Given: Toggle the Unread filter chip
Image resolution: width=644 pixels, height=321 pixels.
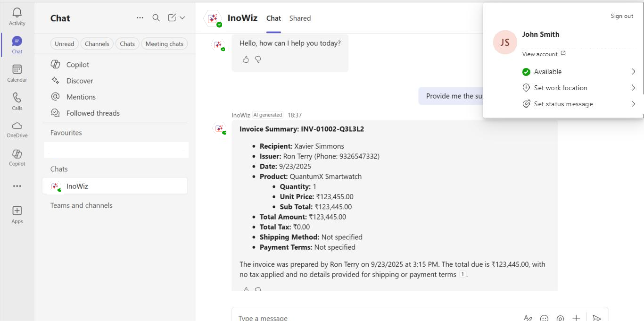Looking at the screenshot, I should click(64, 44).
